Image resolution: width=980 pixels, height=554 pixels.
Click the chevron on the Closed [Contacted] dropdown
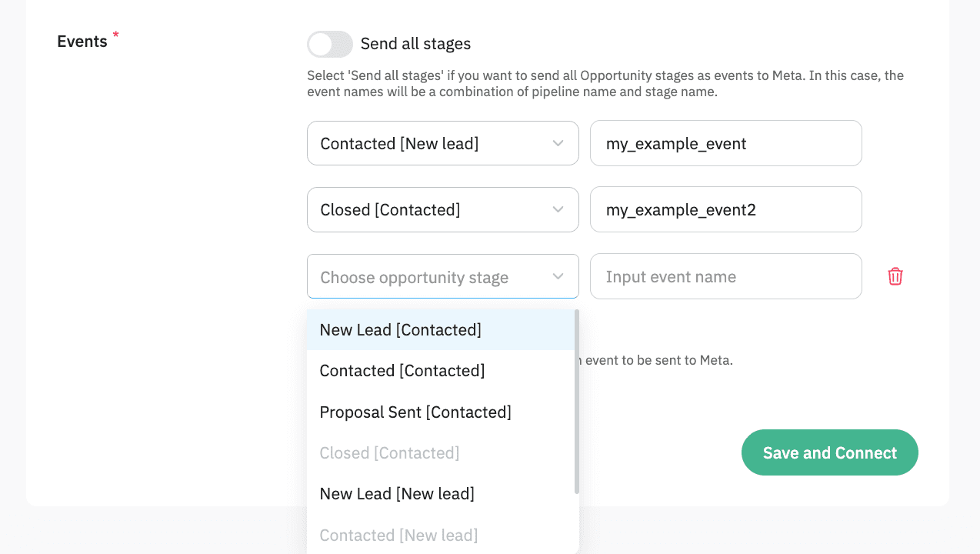click(x=558, y=209)
